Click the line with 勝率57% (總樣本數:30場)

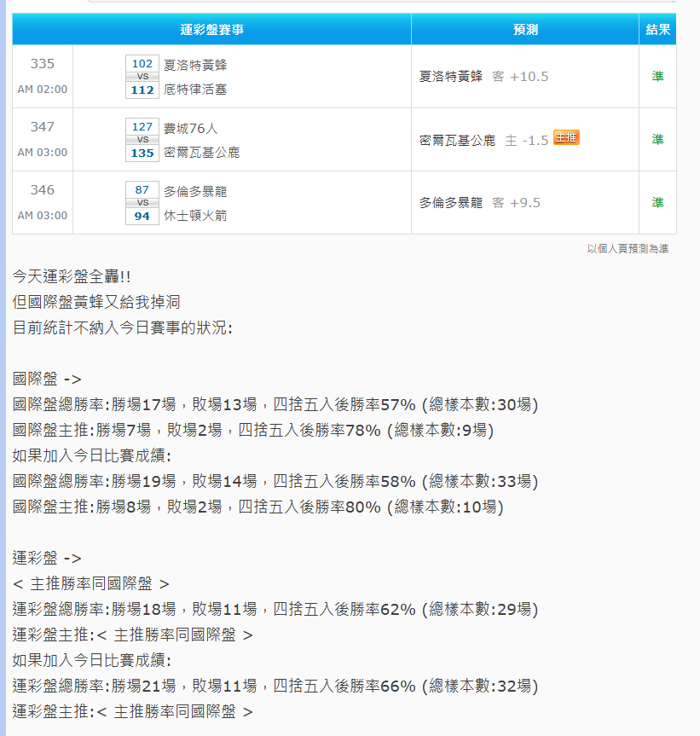tap(275, 404)
